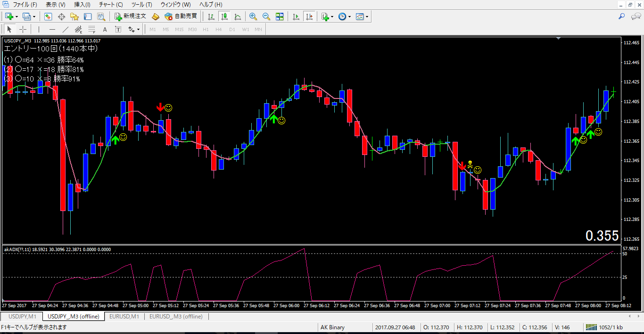Viewport: 644px width, 334px height.
Task: Toggle chart auto scroll button
Action: point(296,16)
